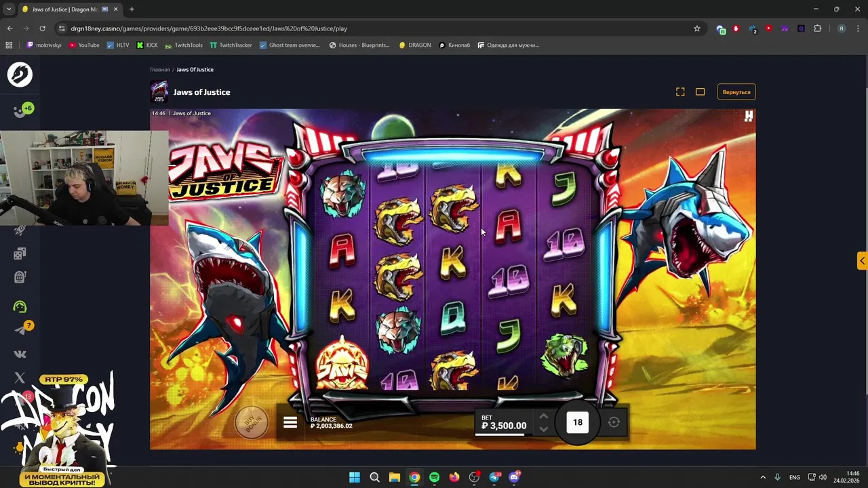868x488 pixels.
Task: Select the Jaws of Justice browser tab
Action: pos(70,9)
